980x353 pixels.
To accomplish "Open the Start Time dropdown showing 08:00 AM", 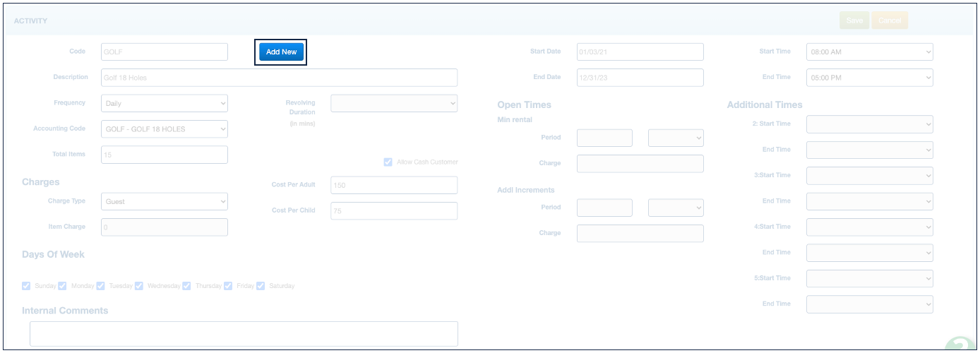I will click(x=869, y=52).
